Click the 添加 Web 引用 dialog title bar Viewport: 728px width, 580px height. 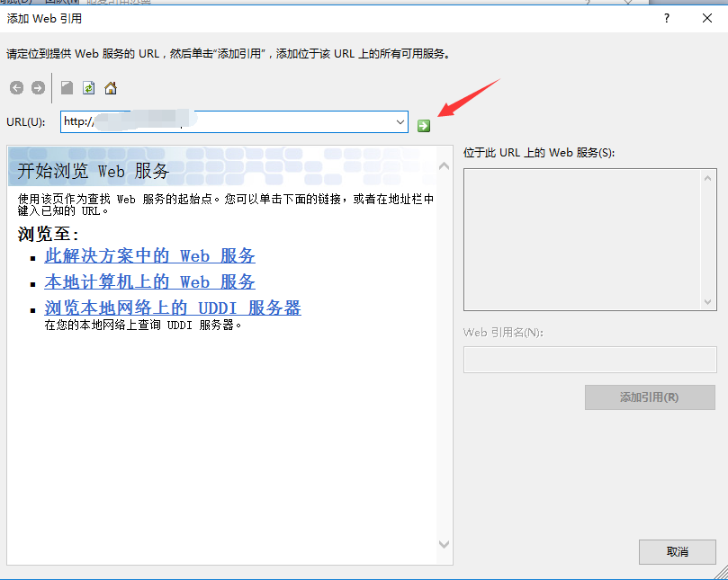coord(270,18)
